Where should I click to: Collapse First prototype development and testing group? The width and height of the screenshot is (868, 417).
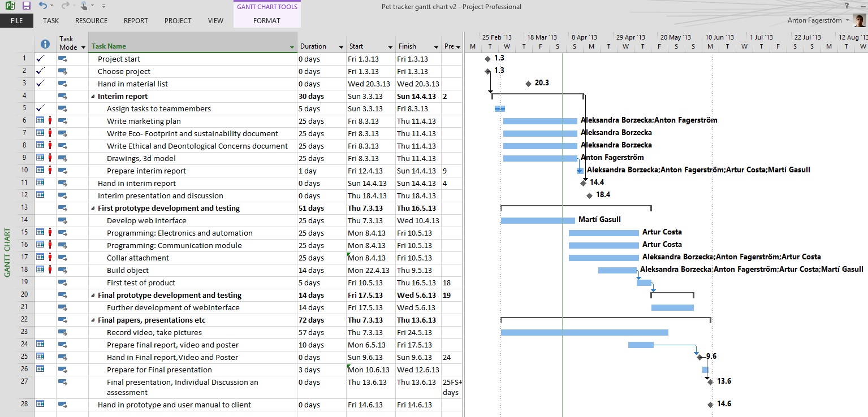93,208
